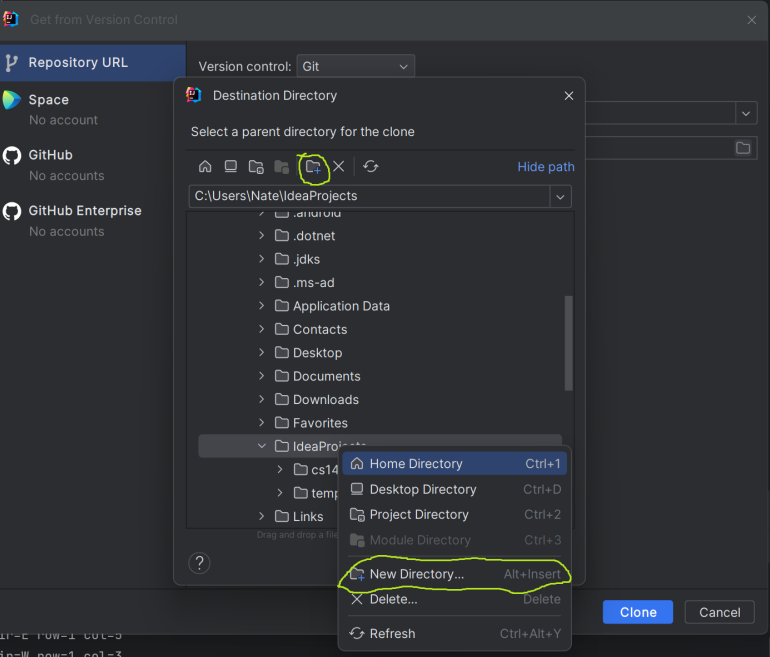Choose Project Directory from context menu
This screenshot has height=657, width=770.
point(455,514)
